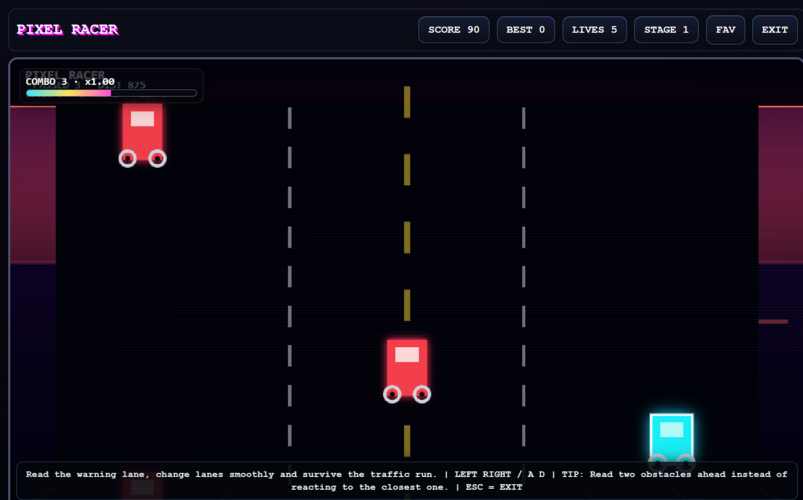Click the SCORE 90 indicator
This screenshot has width=803, height=500.
(x=454, y=30)
